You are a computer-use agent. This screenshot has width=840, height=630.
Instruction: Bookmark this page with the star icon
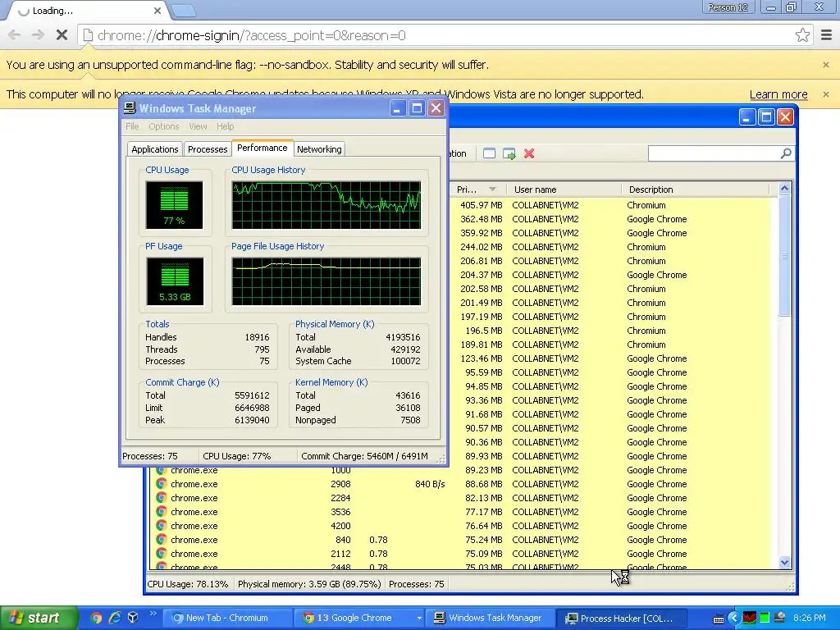tap(802, 35)
